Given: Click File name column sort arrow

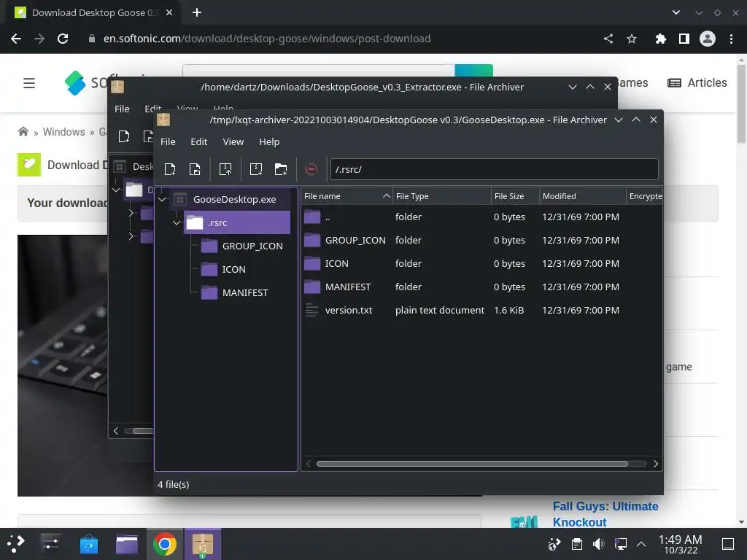Looking at the screenshot, I should tap(387, 195).
